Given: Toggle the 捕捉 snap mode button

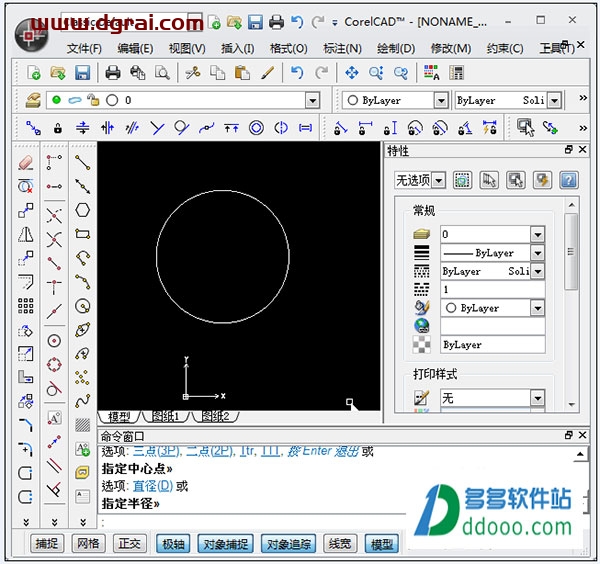Looking at the screenshot, I should pos(47,544).
